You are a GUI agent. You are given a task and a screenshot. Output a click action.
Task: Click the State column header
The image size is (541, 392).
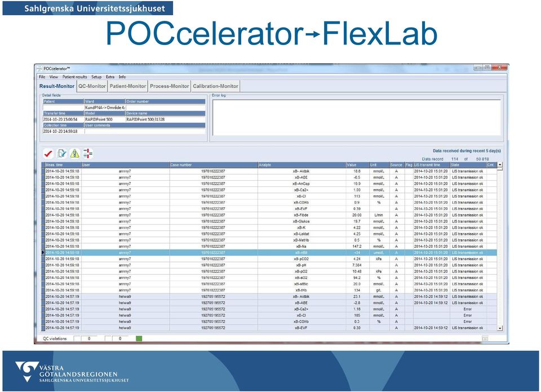[468, 165]
